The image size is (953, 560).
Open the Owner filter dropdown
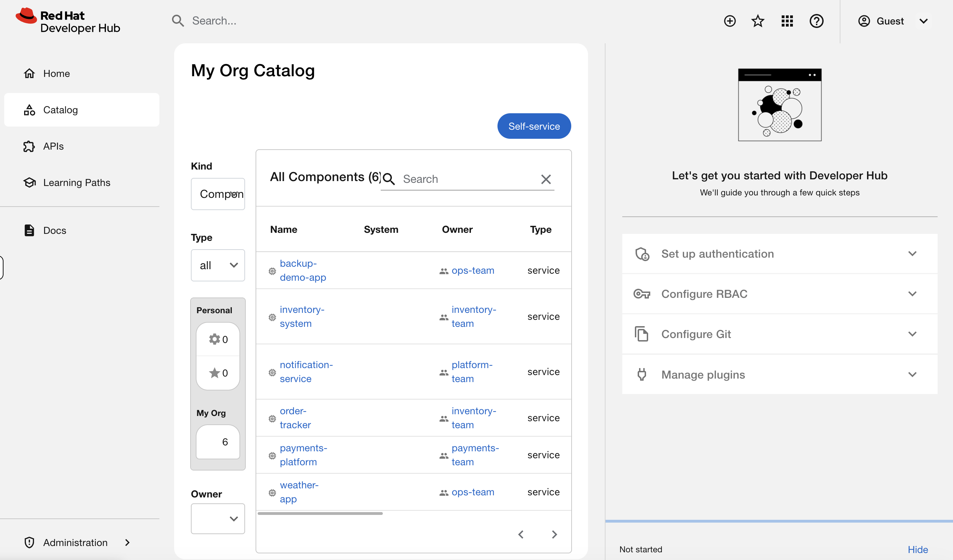[218, 519]
